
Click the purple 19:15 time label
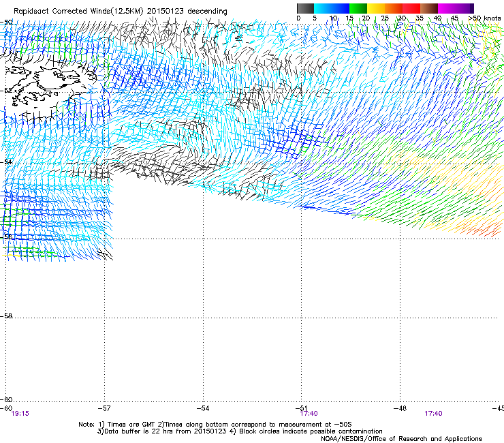point(20,414)
